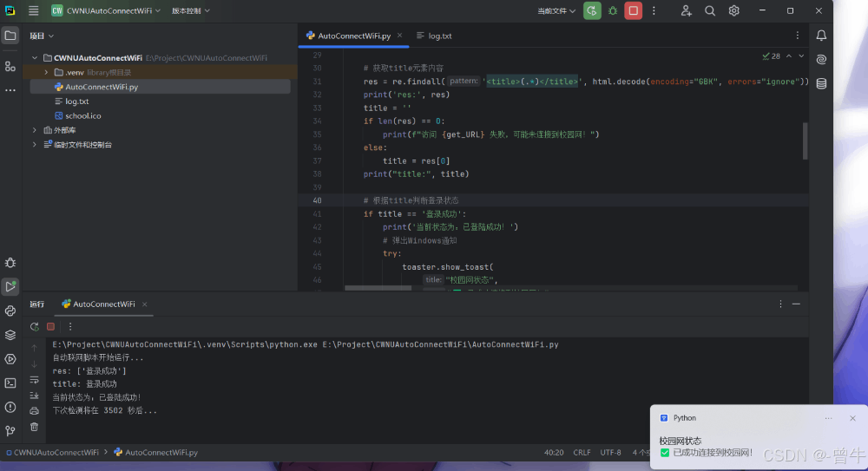Click the debug bug icon in toolbar
The height and width of the screenshot is (471, 868).
click(x=613, y=11)
